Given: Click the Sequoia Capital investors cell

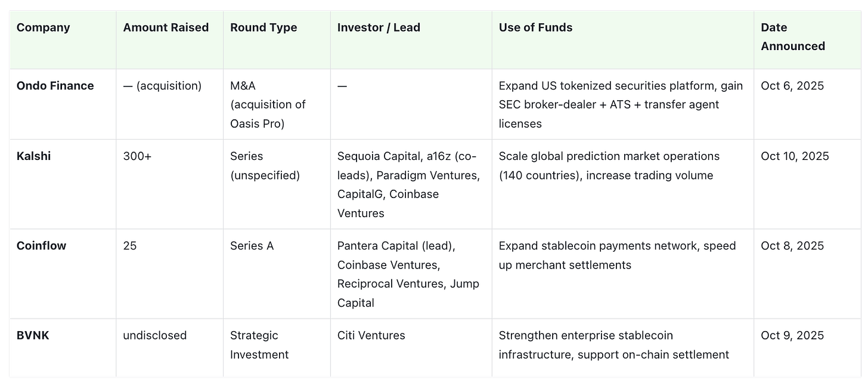Looking at the screenshot, I should tap(411, 184).
